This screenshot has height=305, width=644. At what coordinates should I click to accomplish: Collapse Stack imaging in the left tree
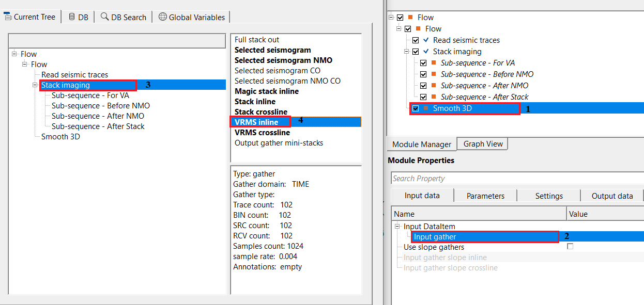point(35,85)
